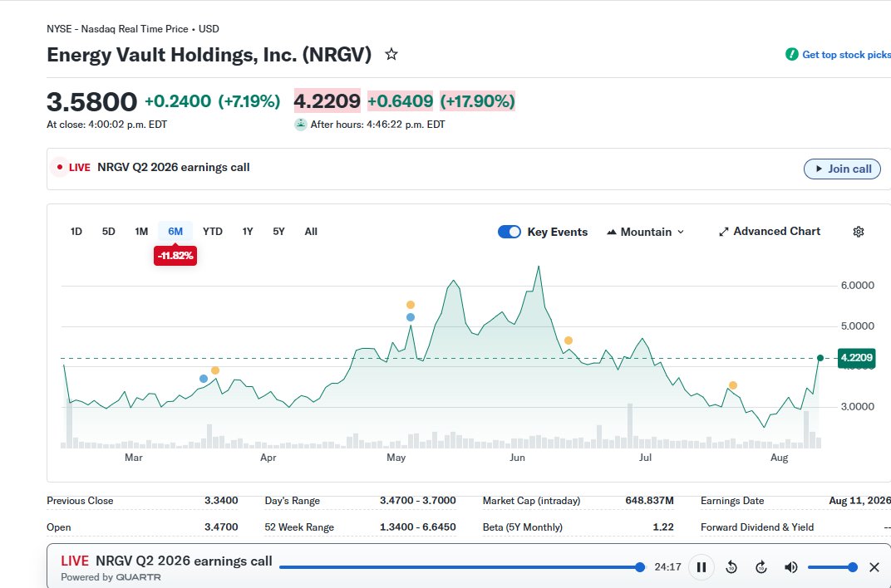Click the Market Cap value 648.837M
This screenshot has width=891, height=588.
click(649, 501)
